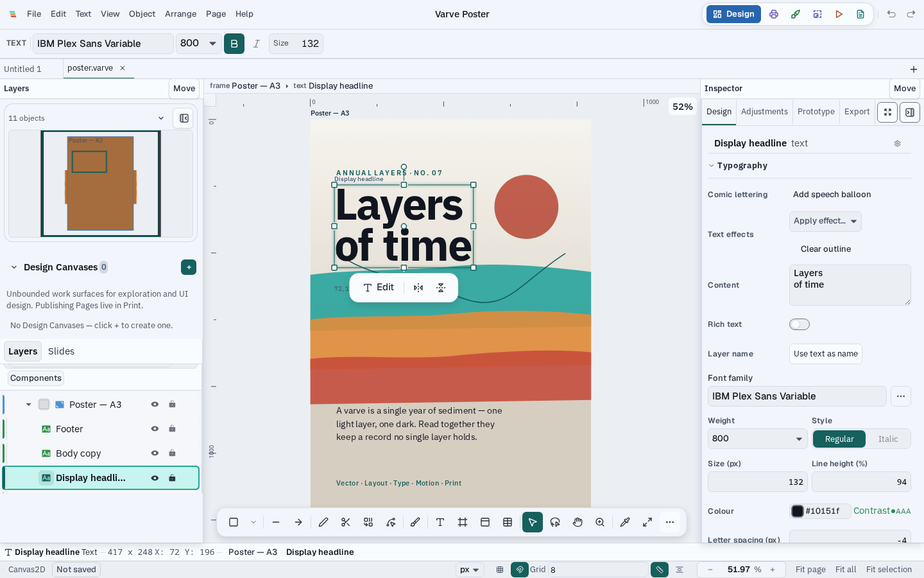Image resolution: width=924 pixels, height=578 pixels.
Task: Select the table grid tool
Action: coord(508,522)
